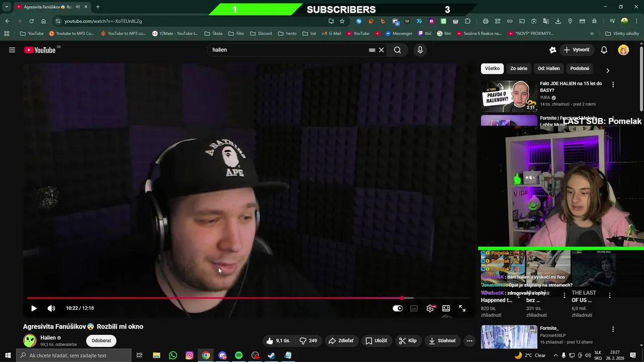Open Windows Start menu
The height and width of the screenshot is (362, 644).
8,355
